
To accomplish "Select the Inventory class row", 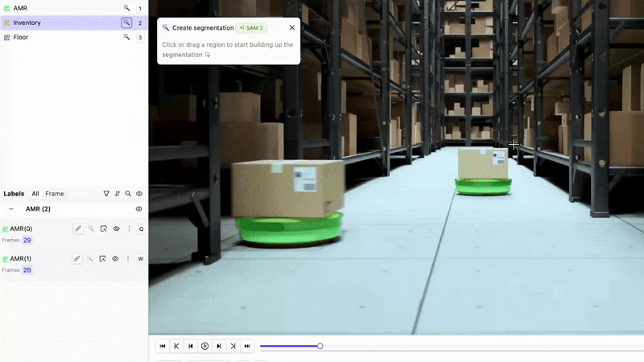I will 74,23.
